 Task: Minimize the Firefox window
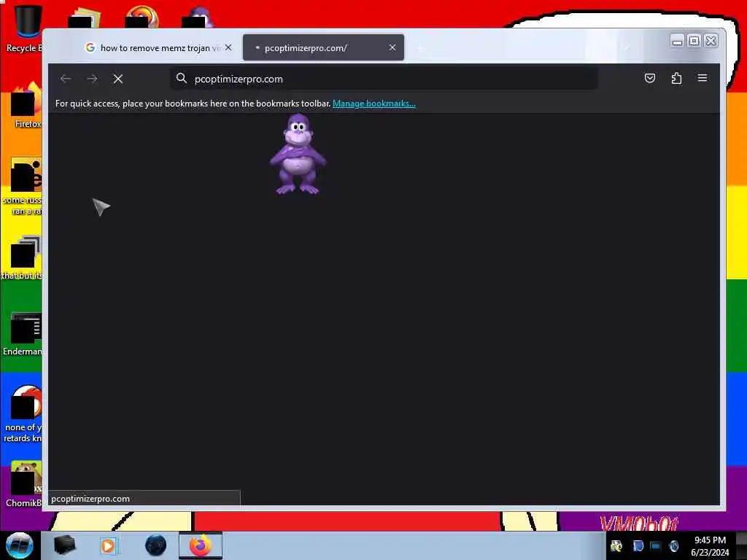coord(677,42)
